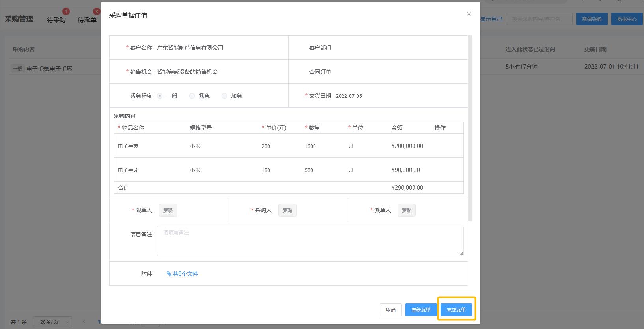
Task: Click the 取消 button
Action: (x=390, y=310)
